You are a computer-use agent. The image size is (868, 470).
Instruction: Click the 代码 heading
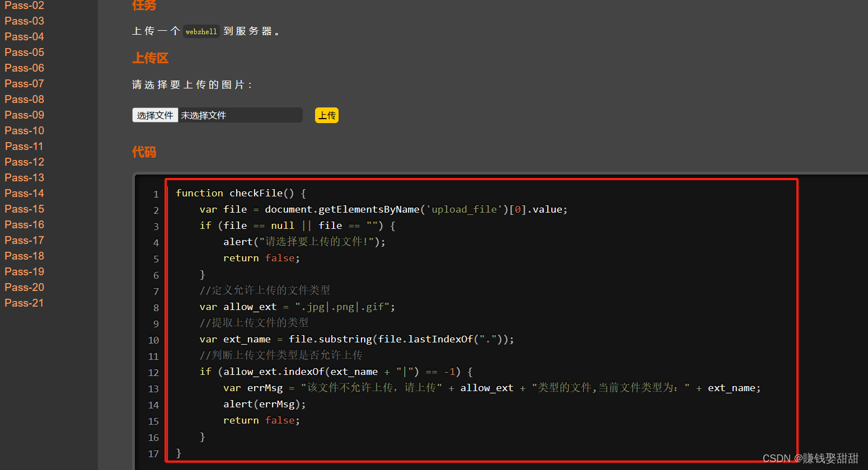click(144, 152)
